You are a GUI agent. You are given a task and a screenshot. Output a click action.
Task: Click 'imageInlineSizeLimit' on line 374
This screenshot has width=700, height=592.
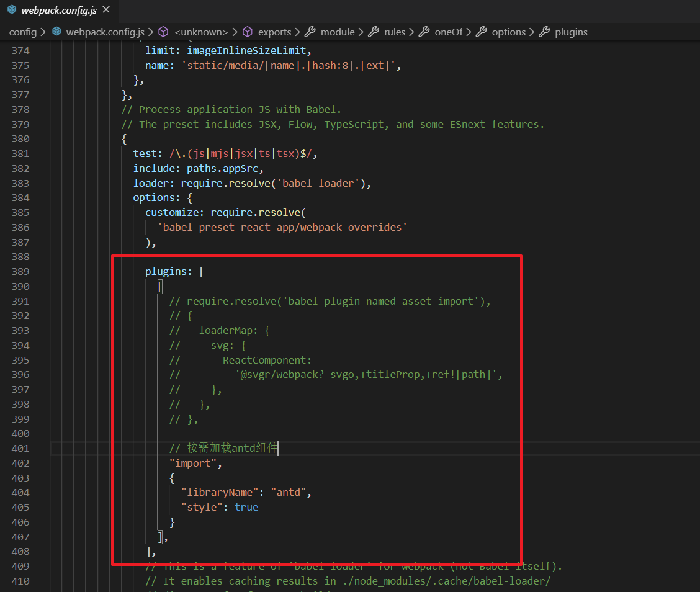click(x=246, y=50)
